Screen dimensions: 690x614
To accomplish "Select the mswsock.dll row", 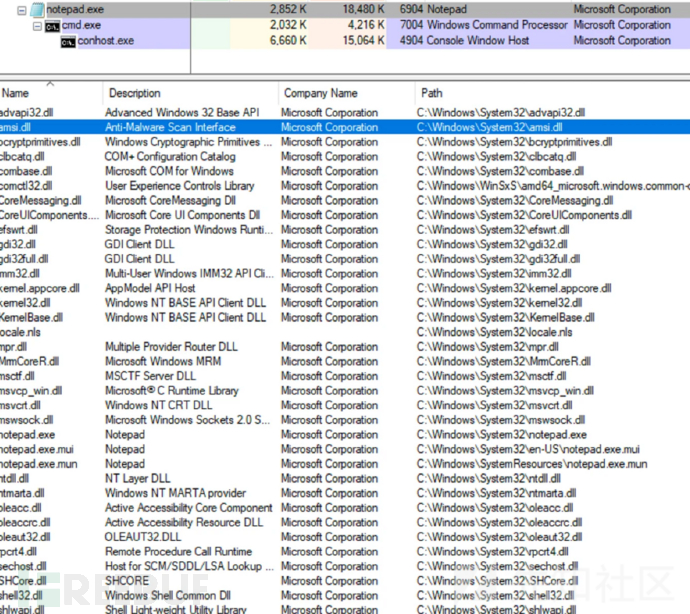I will (345, 420).
